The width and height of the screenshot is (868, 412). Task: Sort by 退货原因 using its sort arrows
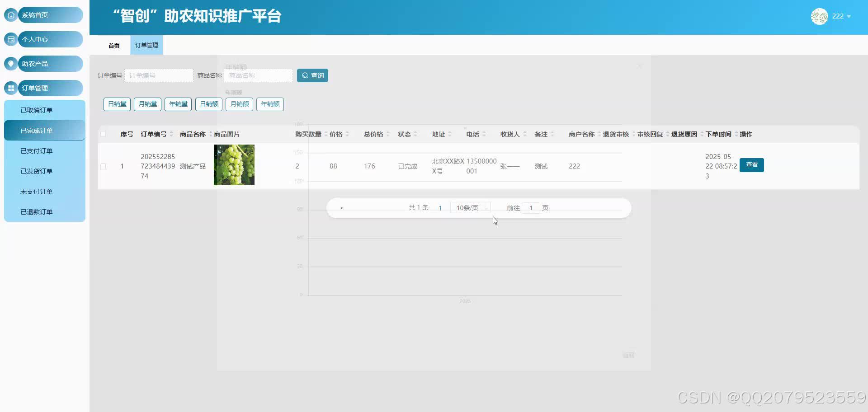click(x=702, y=134)
